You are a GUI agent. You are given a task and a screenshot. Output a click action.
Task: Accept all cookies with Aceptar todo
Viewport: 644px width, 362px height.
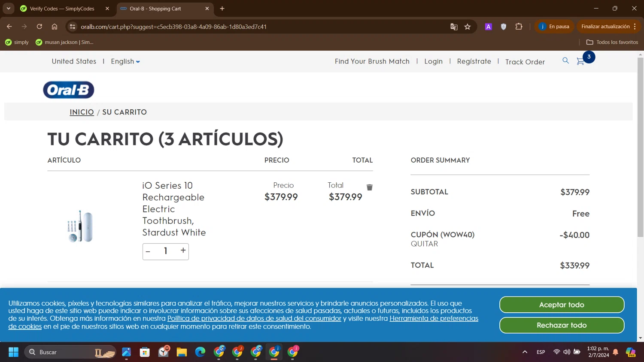(x=562, y=305)
